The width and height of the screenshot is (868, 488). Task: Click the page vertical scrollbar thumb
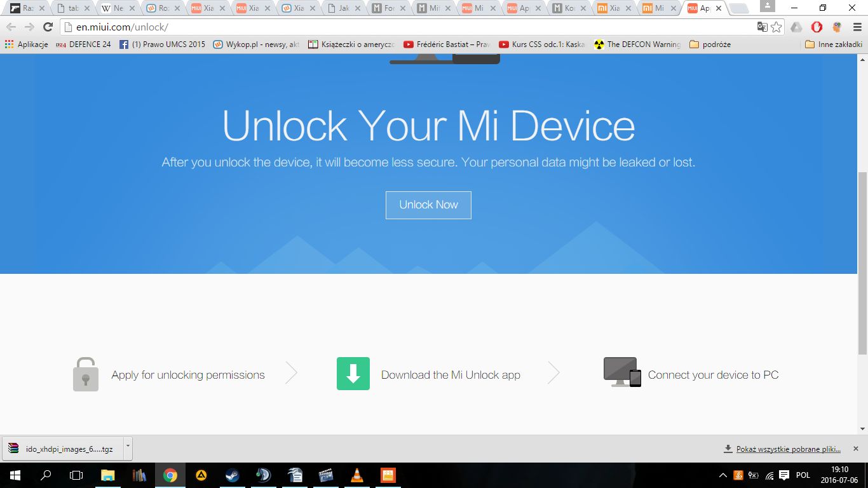pyautogui.click(x=862, y=263)
